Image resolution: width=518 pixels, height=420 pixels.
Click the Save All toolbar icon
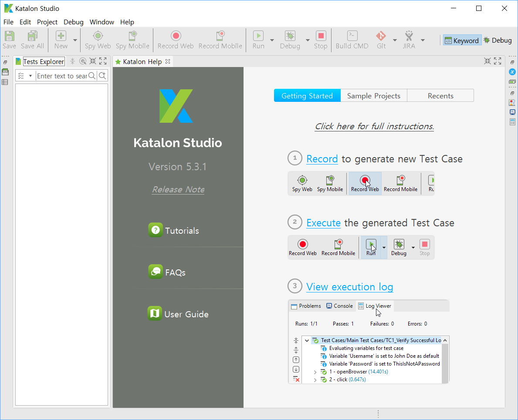point(32,40)
